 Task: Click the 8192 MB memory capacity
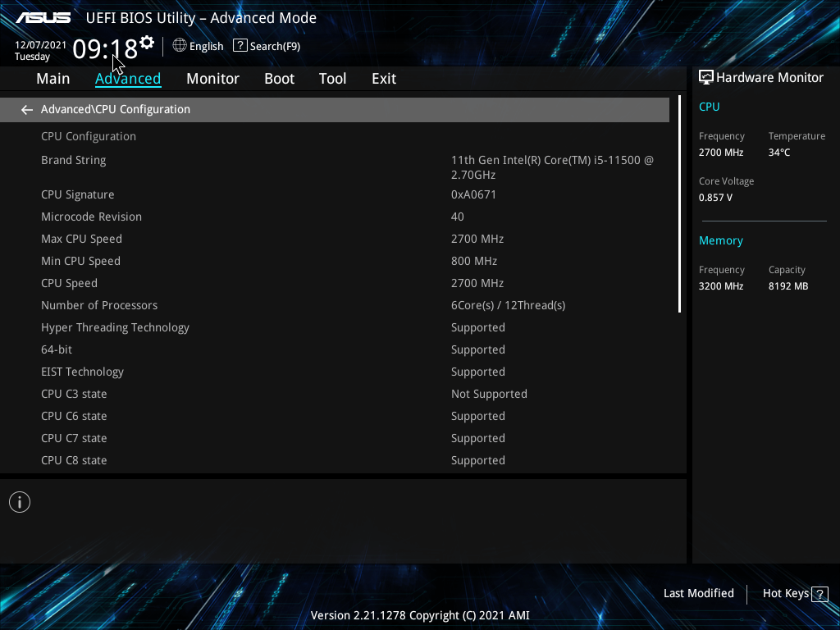tap(788, 286)
